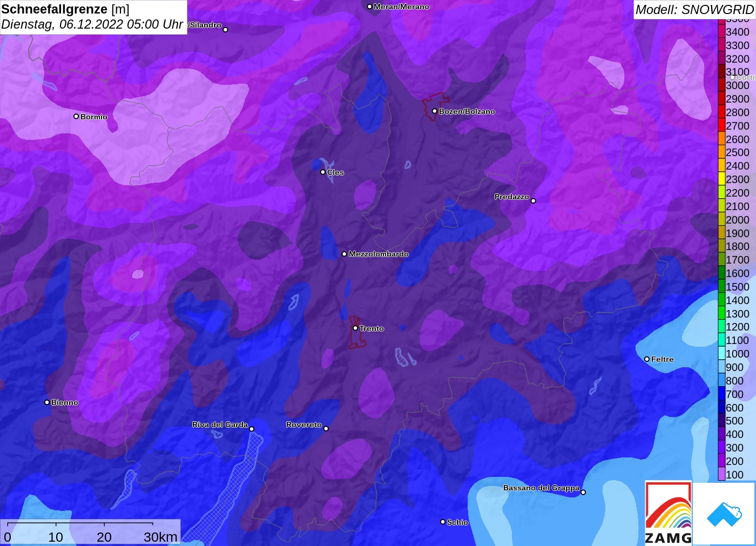Select the "10" scale bar label
The image size is (756, 546).
coord(56,537)
